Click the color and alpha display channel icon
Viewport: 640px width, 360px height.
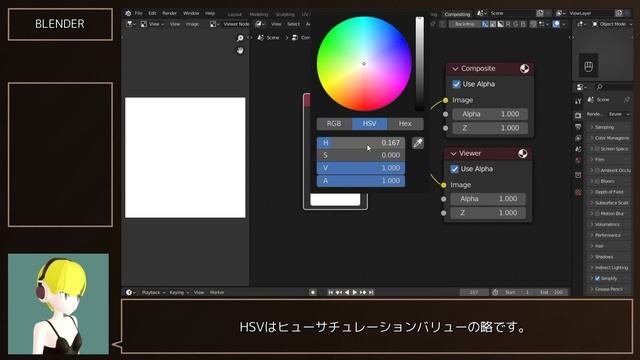click(485, 24)
